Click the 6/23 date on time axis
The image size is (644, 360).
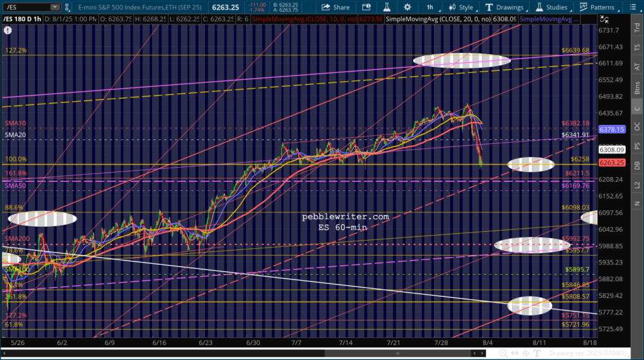pos(206,343)
